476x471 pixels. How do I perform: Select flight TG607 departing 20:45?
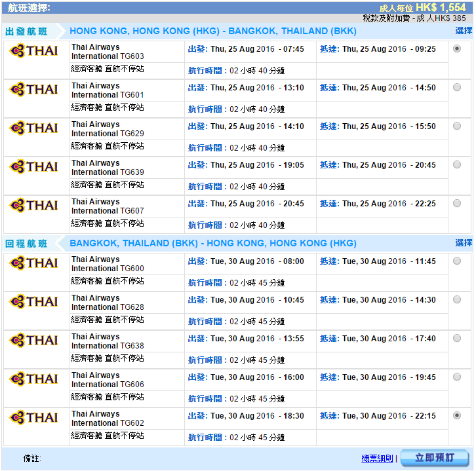point(457,203)
